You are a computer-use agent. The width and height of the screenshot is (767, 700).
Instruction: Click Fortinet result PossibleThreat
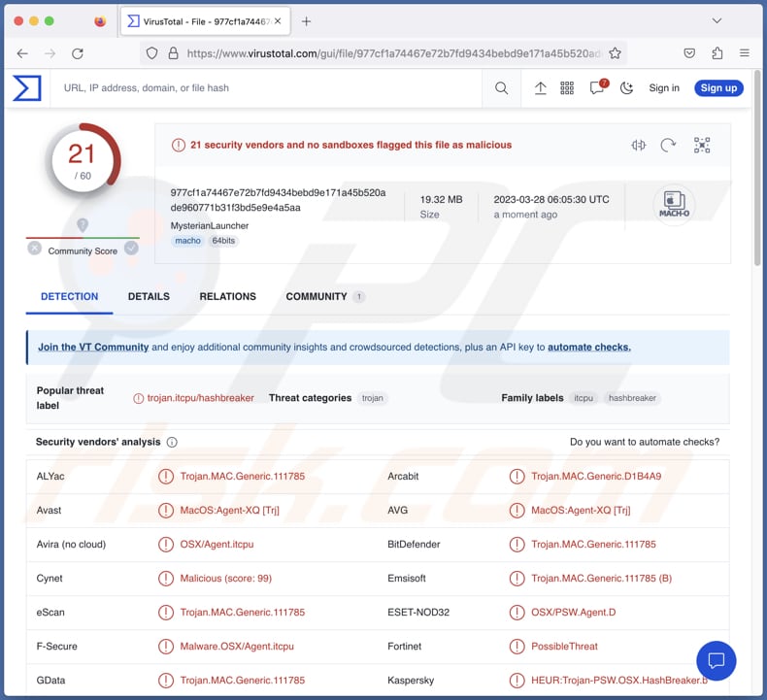point(564,647)
